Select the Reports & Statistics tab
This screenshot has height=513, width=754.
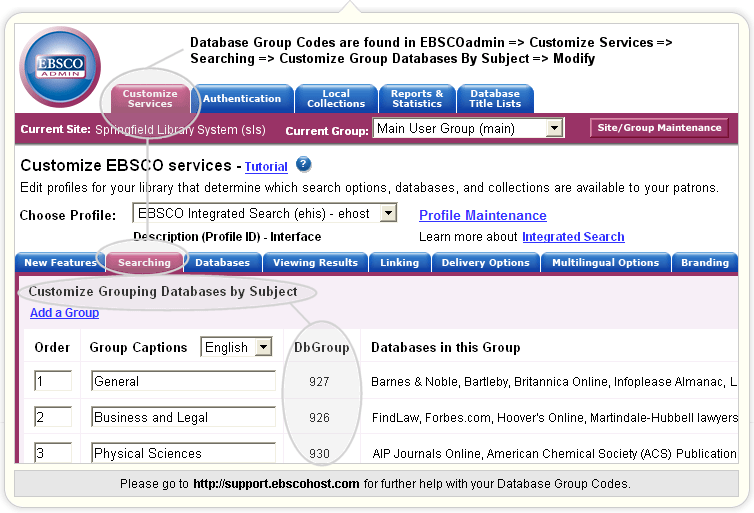click(x=417, y=99)
